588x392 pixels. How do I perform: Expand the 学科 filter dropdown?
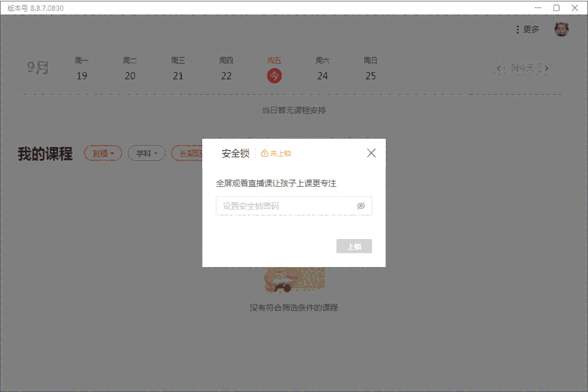coord(146,153)
